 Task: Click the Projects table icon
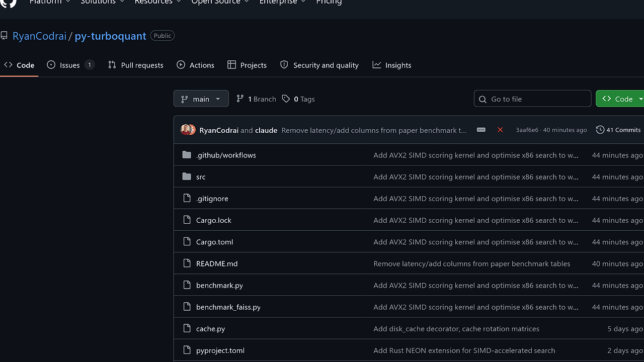[231, 65]
